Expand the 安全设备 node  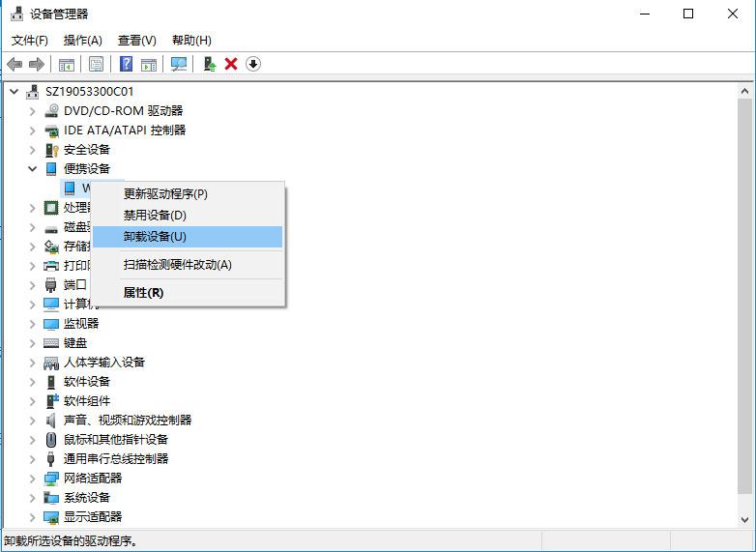pos(32,150)
